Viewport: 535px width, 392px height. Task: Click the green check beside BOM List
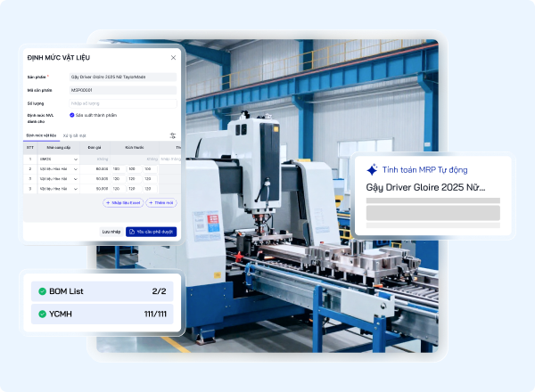(x=42, y=291)
